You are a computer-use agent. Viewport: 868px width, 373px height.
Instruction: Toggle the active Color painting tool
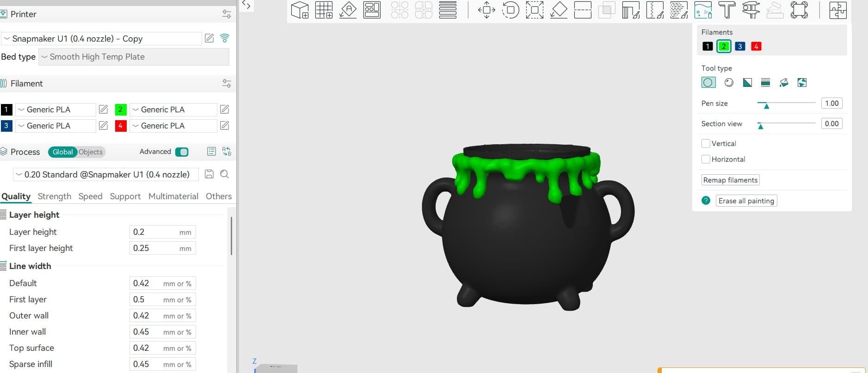click(703, 10)
